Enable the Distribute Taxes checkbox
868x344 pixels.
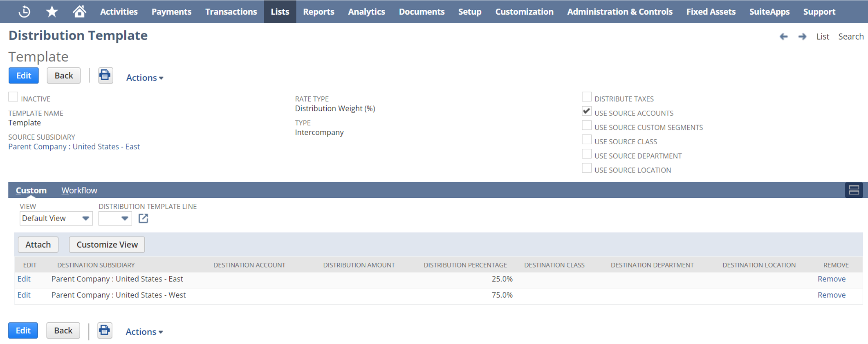click(x=587, y=97)
